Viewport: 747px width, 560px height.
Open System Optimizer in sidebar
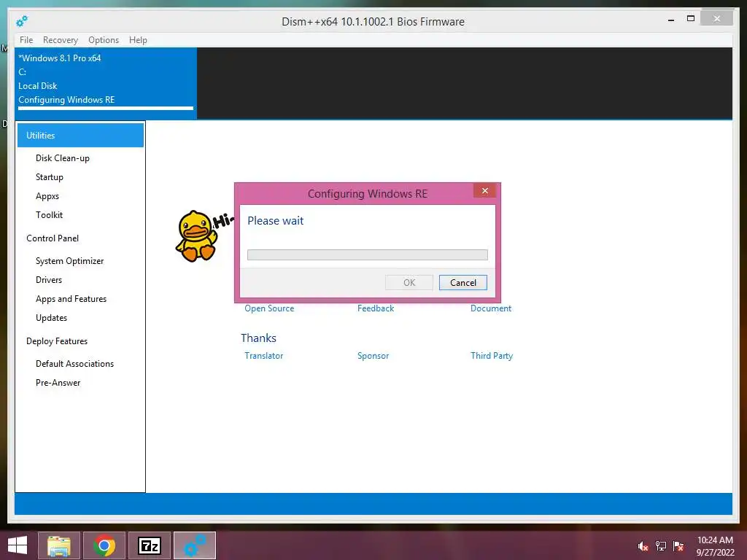(x=69, y=261)
